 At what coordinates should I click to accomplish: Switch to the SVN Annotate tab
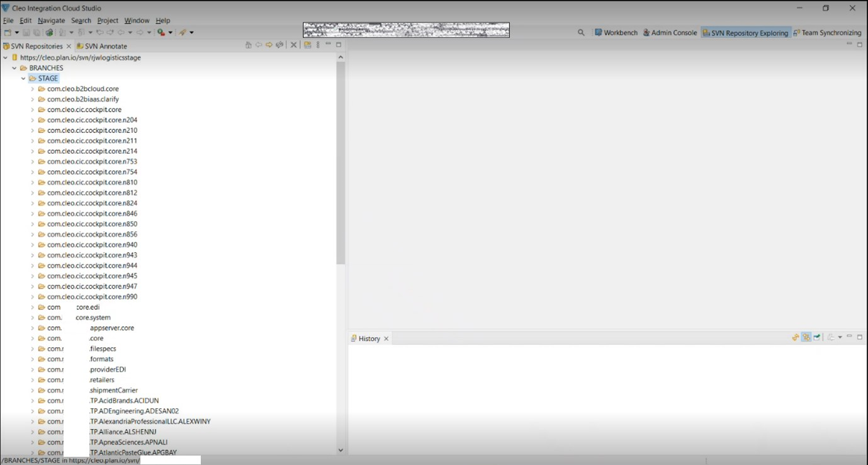[101, 46]
